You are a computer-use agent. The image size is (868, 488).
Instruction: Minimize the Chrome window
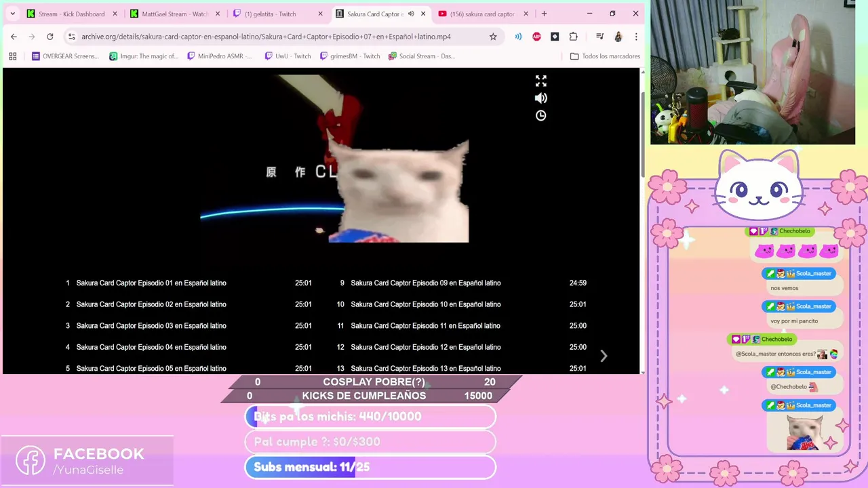[589, 14]
